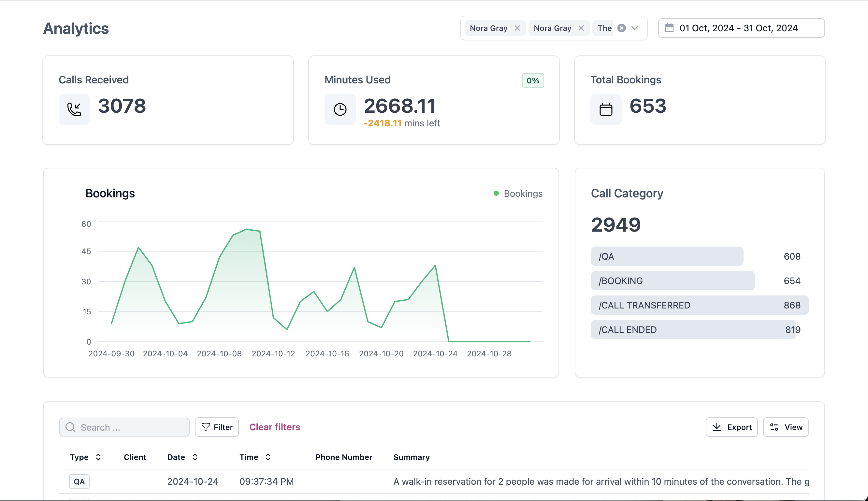868x501 pixels.
Task: Click the clock icon on Minutes Used card
Action: click(x=340, y=109)
